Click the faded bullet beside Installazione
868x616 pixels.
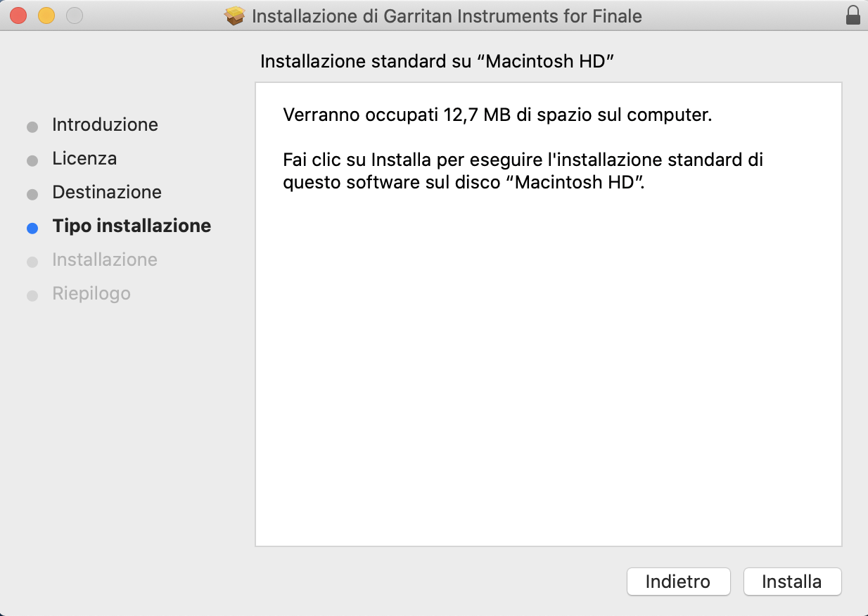[x=32, y=262]
